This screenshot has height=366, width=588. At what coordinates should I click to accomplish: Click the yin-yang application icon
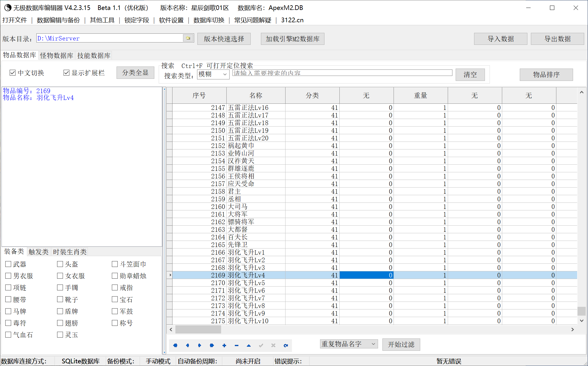(x=7, y=8)
